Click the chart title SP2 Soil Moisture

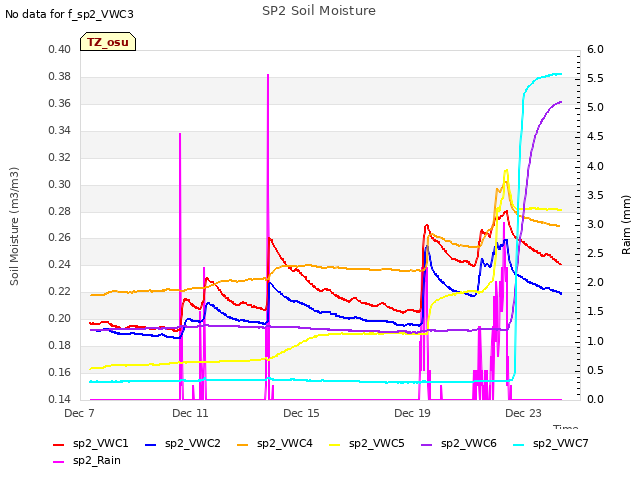click(x=319, y=11)
